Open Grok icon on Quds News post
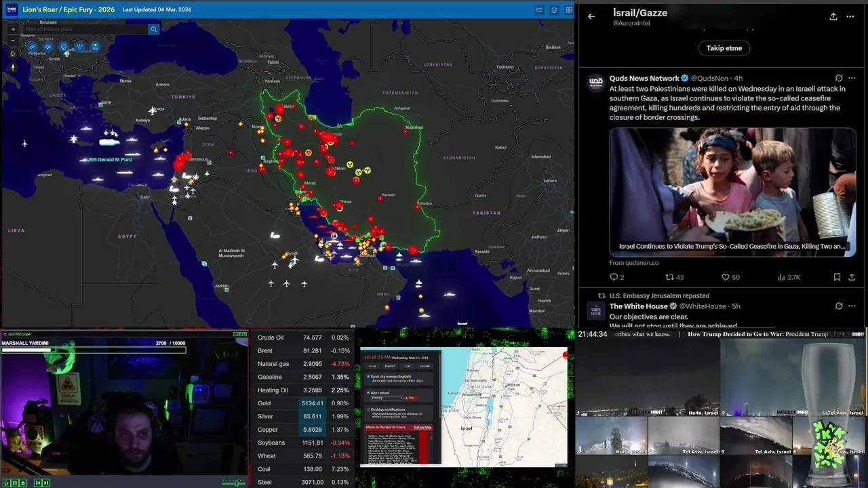This screenshot has height=488, width=868. [839, 79]
